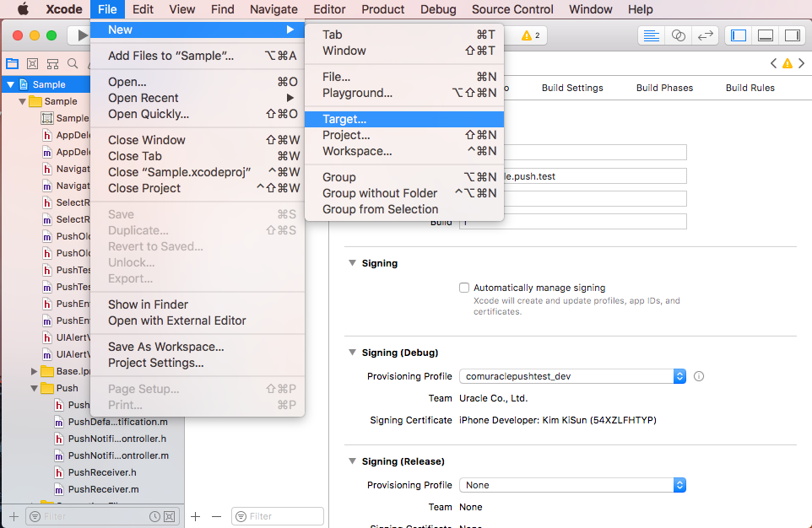
Task: Click Show in Finder menu item
Action: tap(198, 304)
